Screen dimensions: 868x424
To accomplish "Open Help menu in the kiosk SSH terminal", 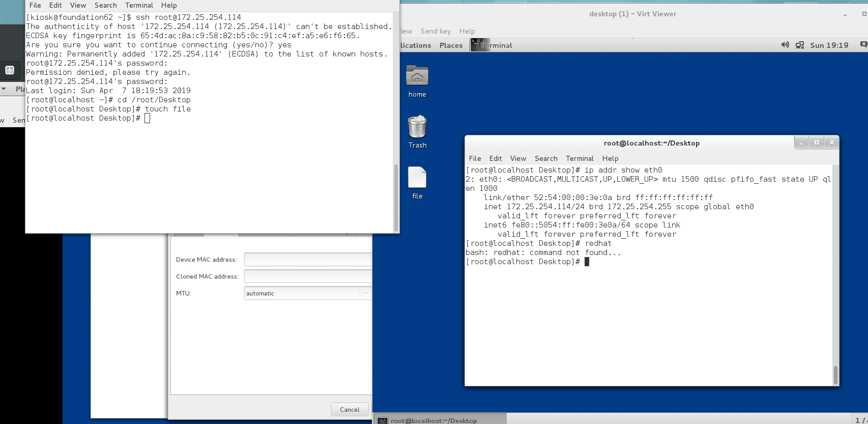I will 169,5.
